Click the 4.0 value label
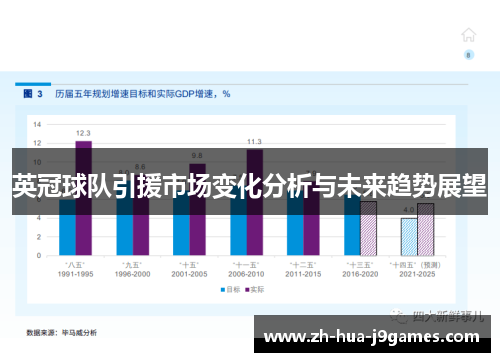The image size is (500, 362). click(x=409, y=210)
